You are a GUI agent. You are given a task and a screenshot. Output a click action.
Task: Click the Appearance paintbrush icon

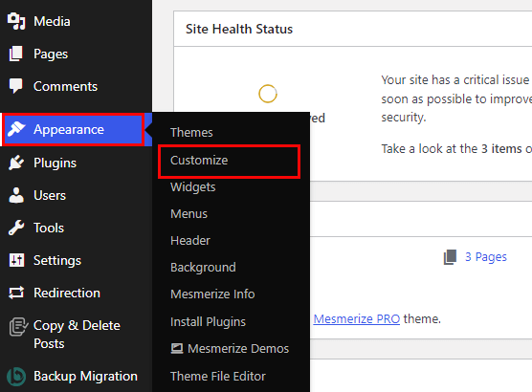click(x=16, y=129)
